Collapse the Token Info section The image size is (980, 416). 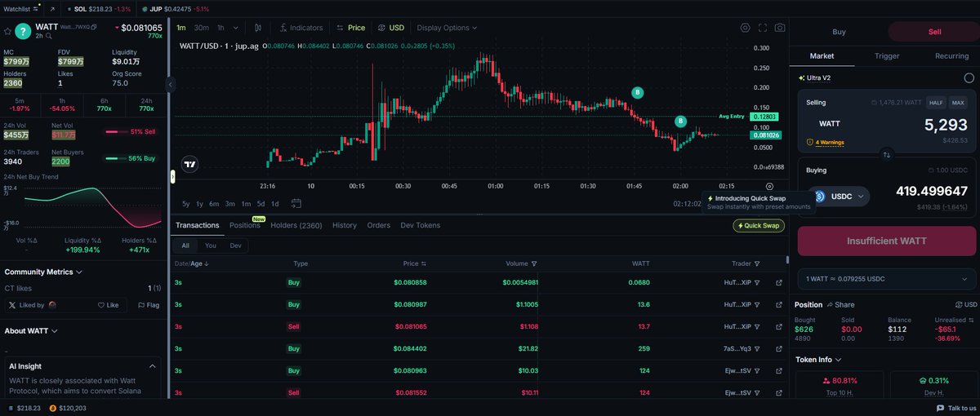pos(818,359)
